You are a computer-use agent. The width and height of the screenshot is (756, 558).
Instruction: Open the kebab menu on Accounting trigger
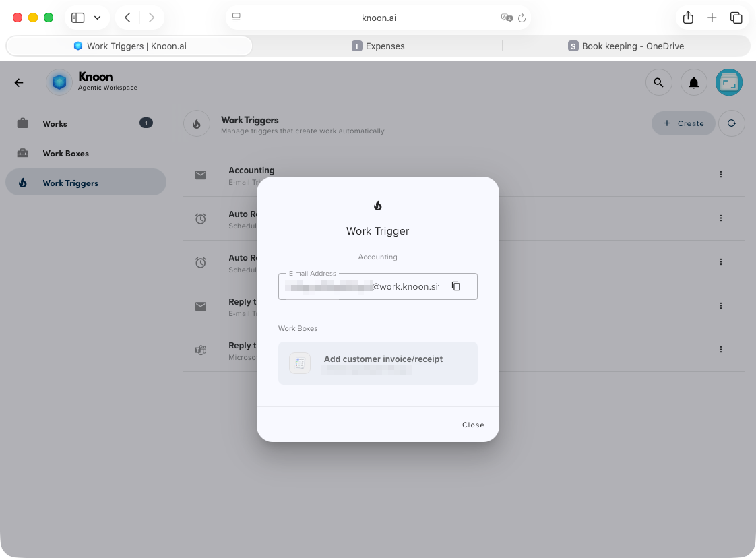pyautogui.click(x=721, y=174)
